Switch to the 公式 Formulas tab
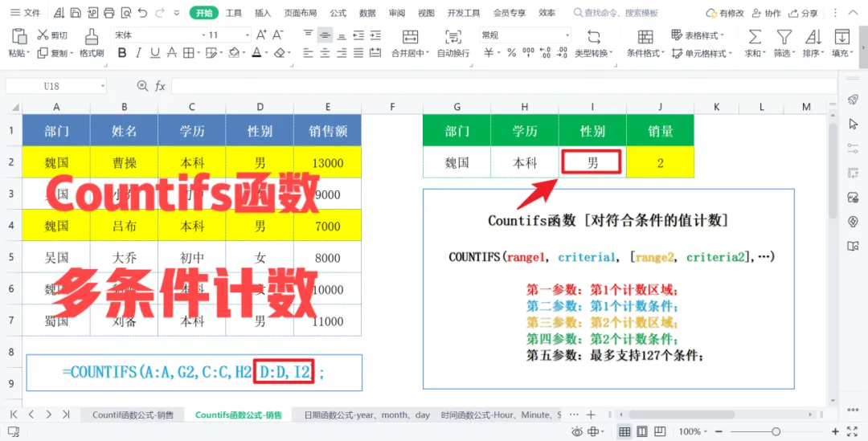 [338, 13]
